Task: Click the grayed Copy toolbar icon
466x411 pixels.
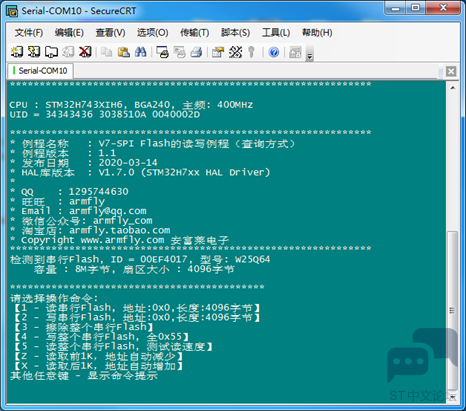Action: 107,52
